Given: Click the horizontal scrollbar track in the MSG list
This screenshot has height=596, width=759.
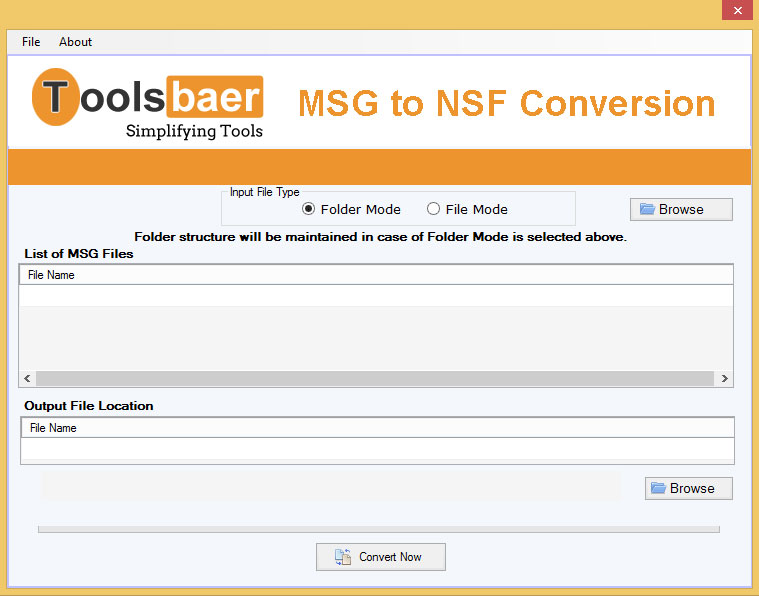Looking at the screenshot, I should click(375, 379).
